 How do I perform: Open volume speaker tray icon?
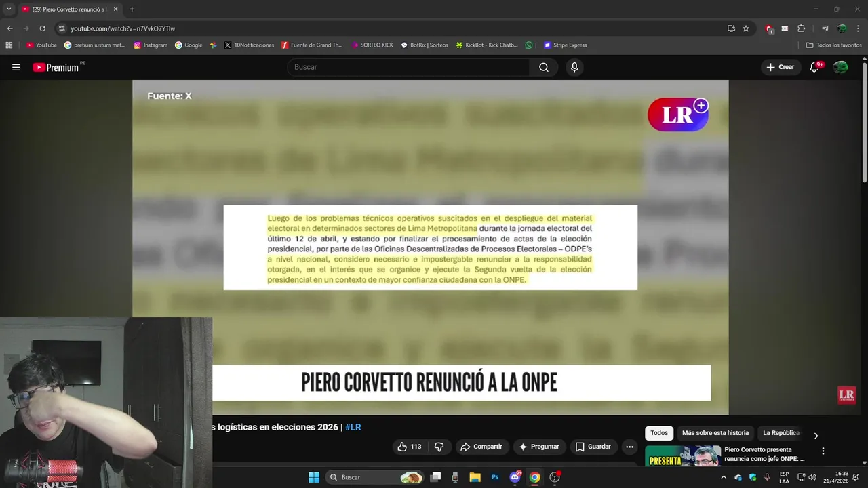[812, 477]
